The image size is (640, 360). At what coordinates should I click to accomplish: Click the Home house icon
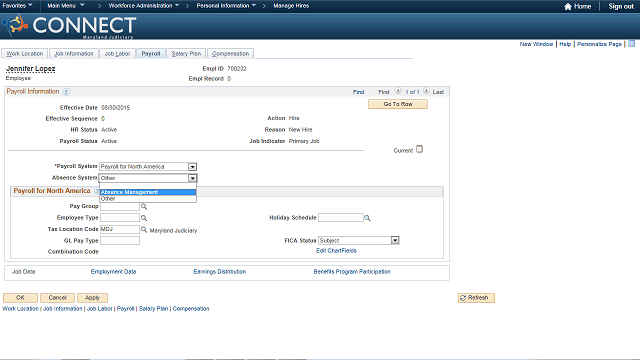[567, 6]
